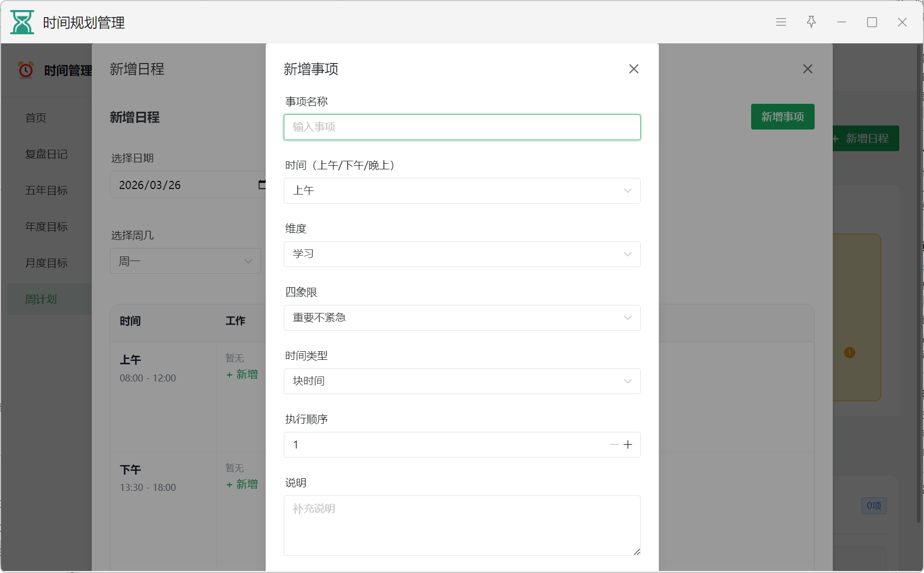Increase 执行顺序 with the plus button
The width and height of the screenshot is (924, 573).
pyautogui.click(x=628, y=444)
